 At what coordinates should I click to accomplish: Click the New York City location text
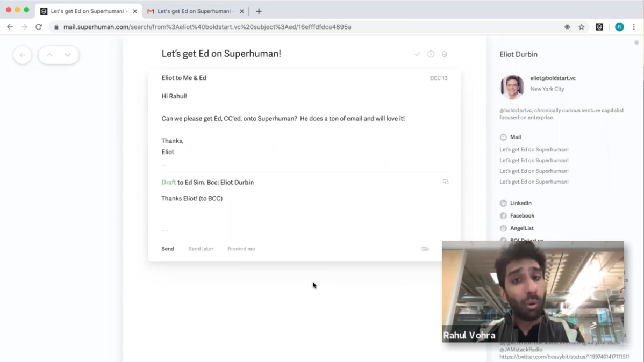[547, 89]
